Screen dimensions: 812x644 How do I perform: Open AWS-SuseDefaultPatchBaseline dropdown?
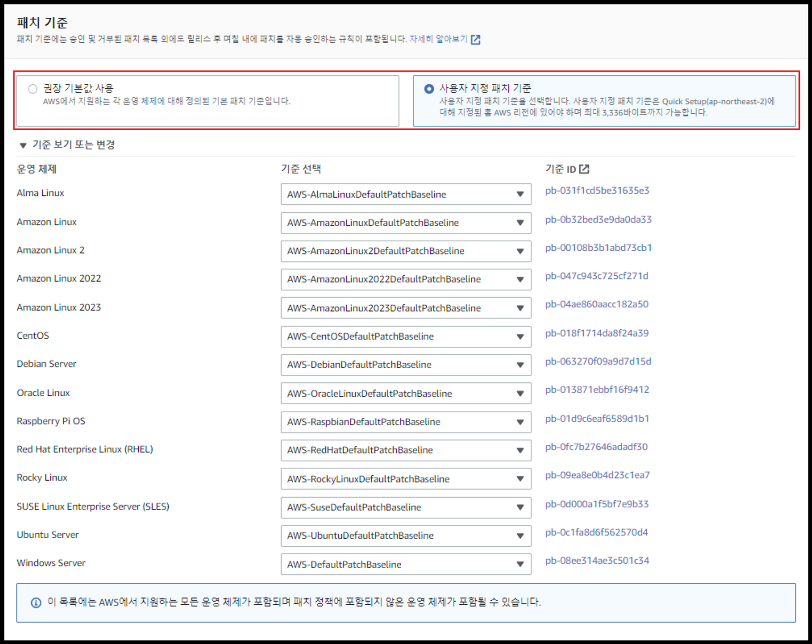(405, 507)
